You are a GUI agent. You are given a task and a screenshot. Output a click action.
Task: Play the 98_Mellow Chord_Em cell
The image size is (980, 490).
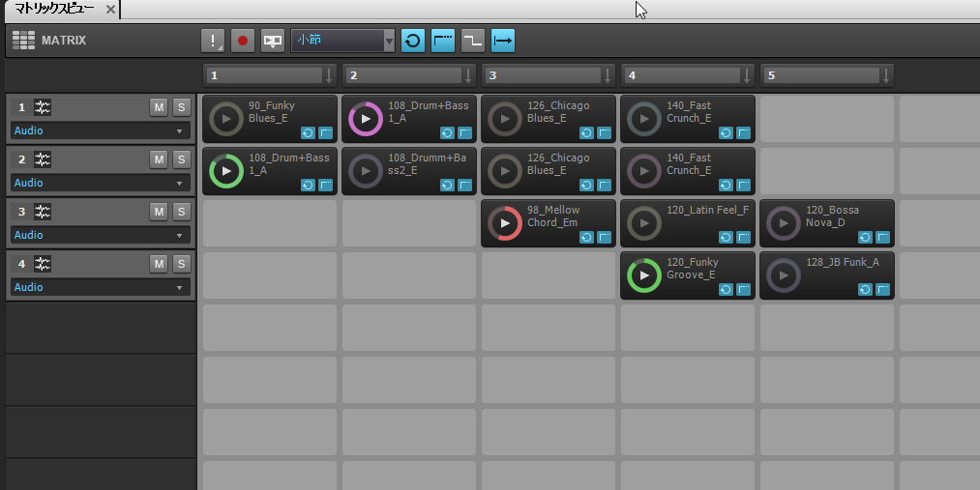click(x=505, y=223)
